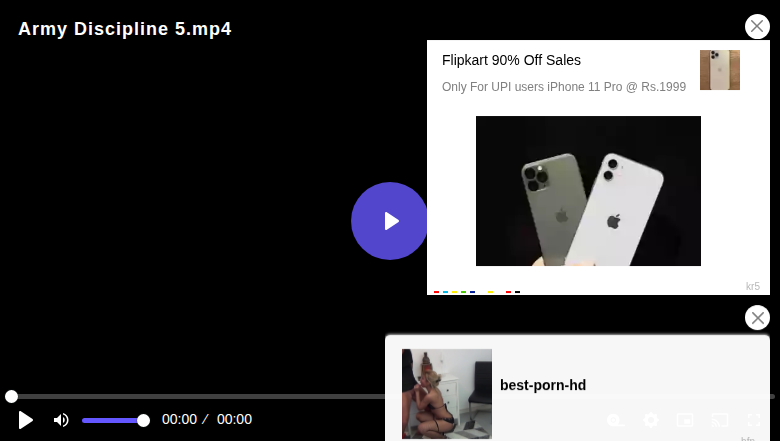
Task: Close the Flipkart ad popup
Action: [757, 26]
